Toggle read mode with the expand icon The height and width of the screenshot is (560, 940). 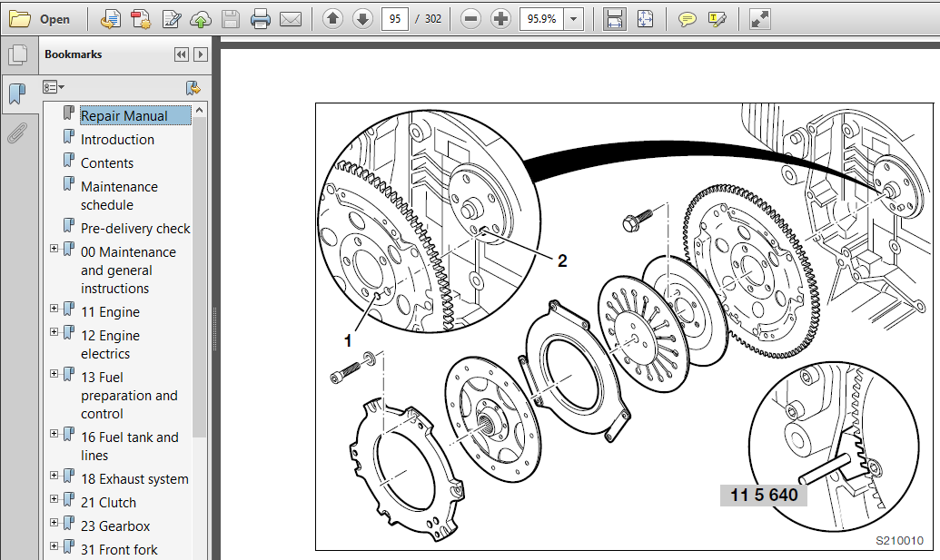(759, 19)
